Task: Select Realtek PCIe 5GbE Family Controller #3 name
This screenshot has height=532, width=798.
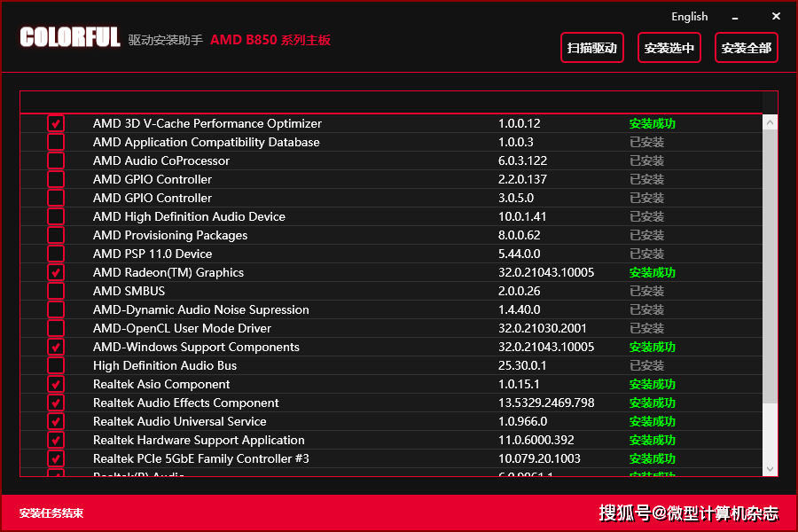Action: pyautogui.click(x=201, y=458)
